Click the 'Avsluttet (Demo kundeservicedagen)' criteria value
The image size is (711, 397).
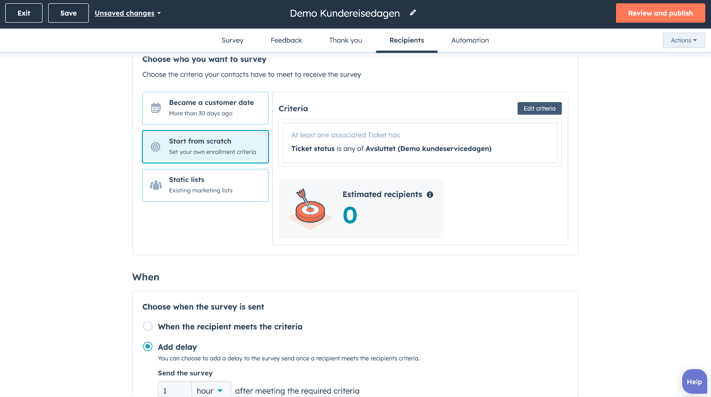point(429,149)
